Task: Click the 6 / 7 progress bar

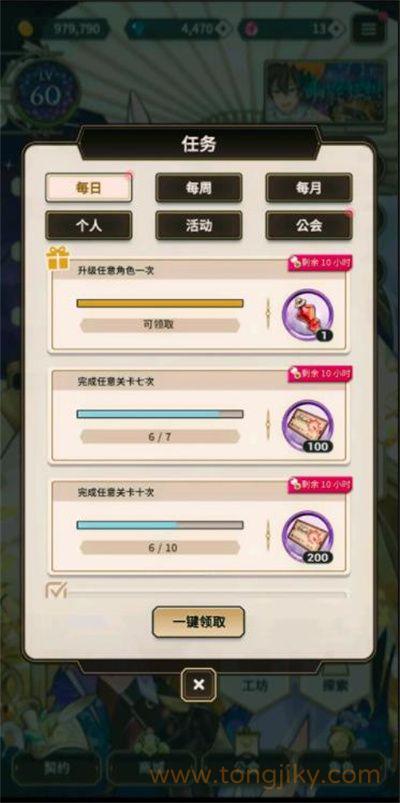Action: [160, 414]
